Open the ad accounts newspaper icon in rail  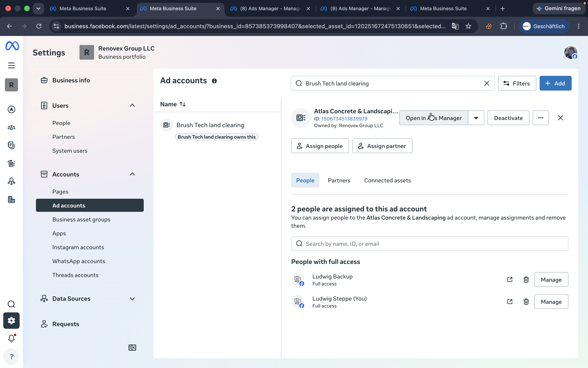[11, 163]
